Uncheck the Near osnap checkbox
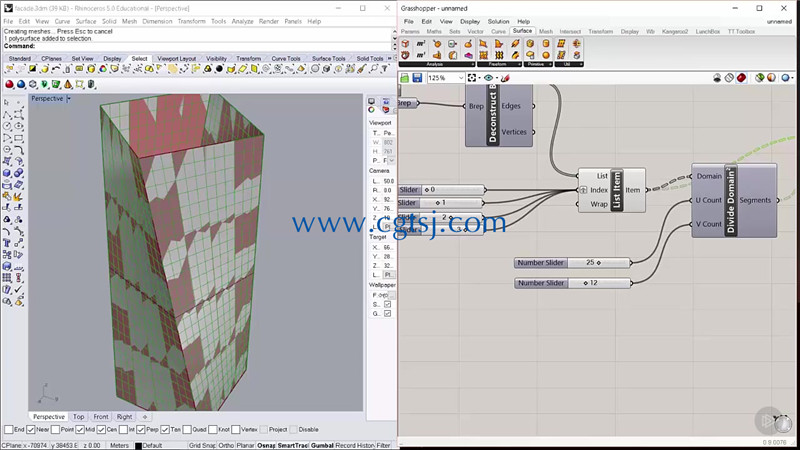The image size is (800, 450). tap(31, 430)
